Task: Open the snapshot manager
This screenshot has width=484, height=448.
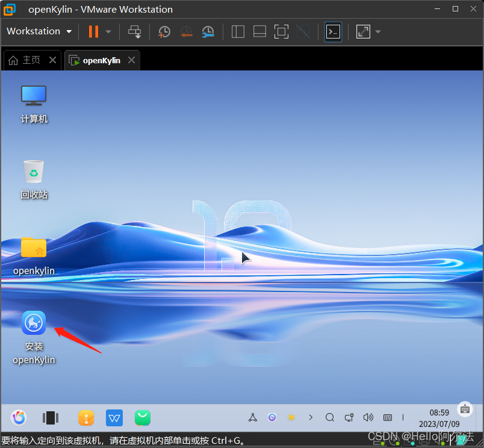Action: [x=208, y=32]
